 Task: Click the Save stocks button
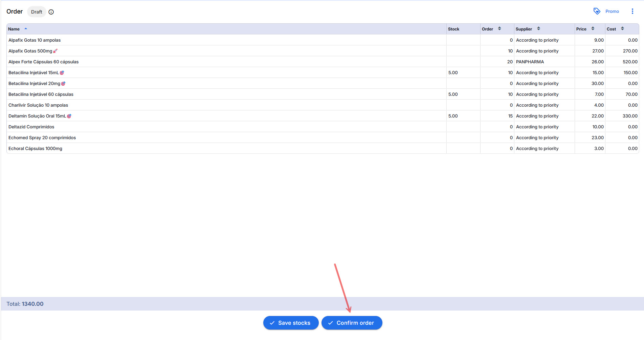point(291,323)
